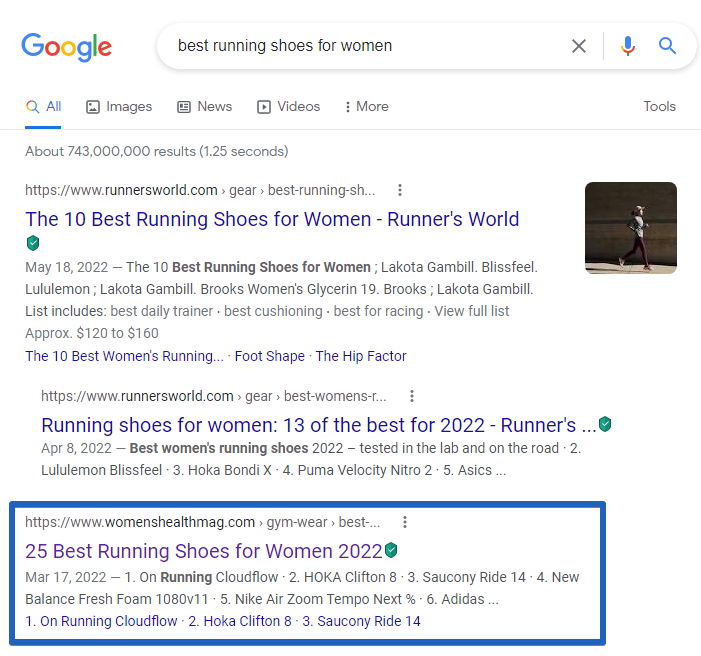701x656 pixels.
Task: Click the blue magnifier search button
Action: [667, 46]
